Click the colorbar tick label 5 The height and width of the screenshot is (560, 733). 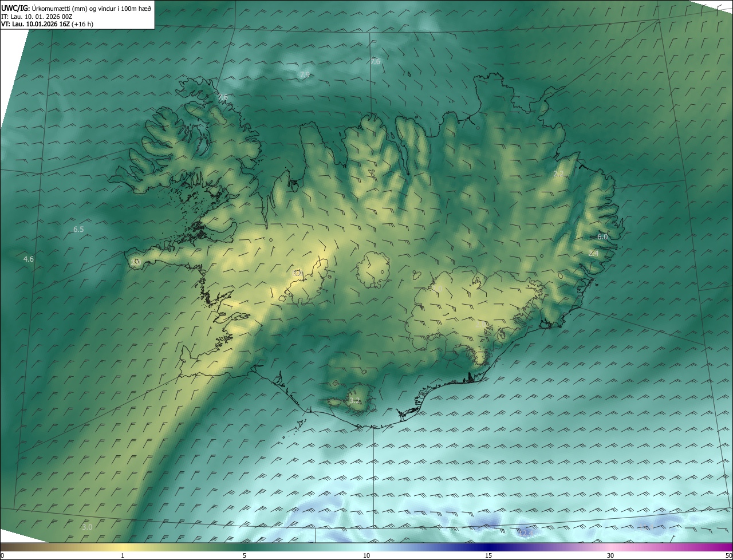(x=245, y=556)
